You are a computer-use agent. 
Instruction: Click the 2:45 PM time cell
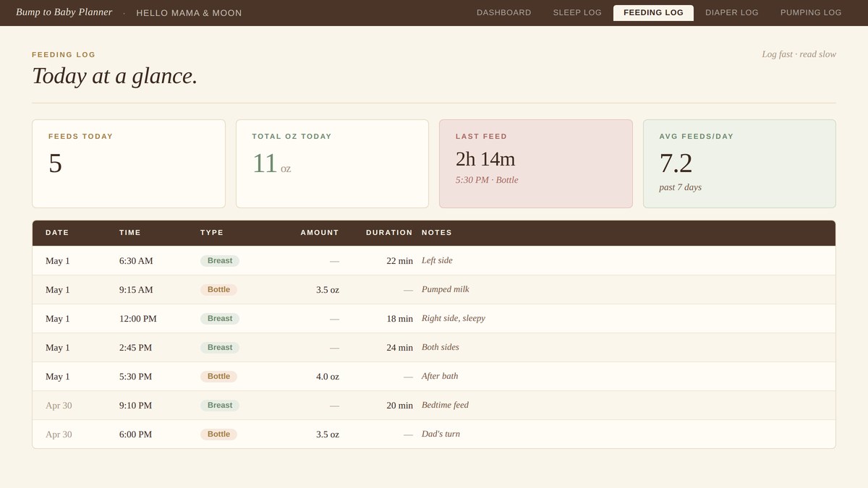coord(136,348)
